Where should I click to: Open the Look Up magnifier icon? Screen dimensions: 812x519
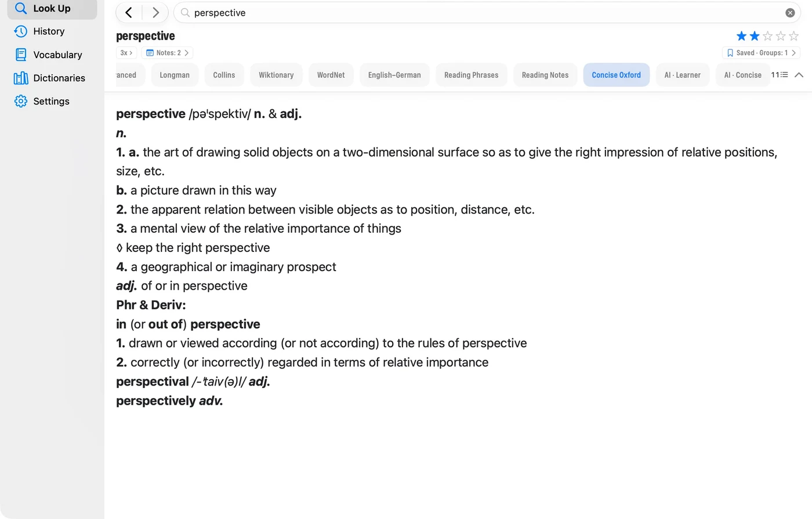21,8
